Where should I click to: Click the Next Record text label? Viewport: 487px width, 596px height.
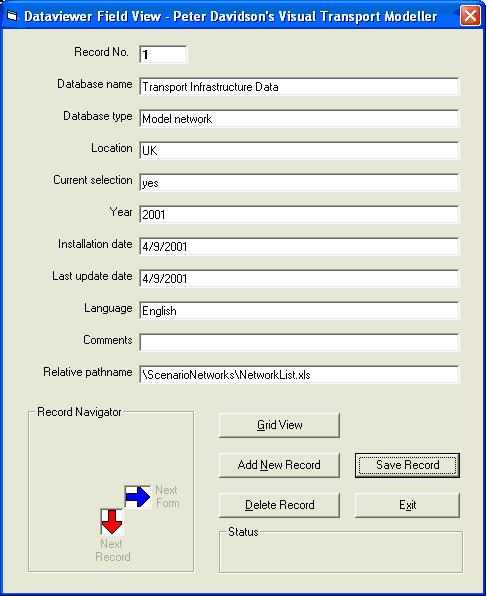(x=113, y=550)
